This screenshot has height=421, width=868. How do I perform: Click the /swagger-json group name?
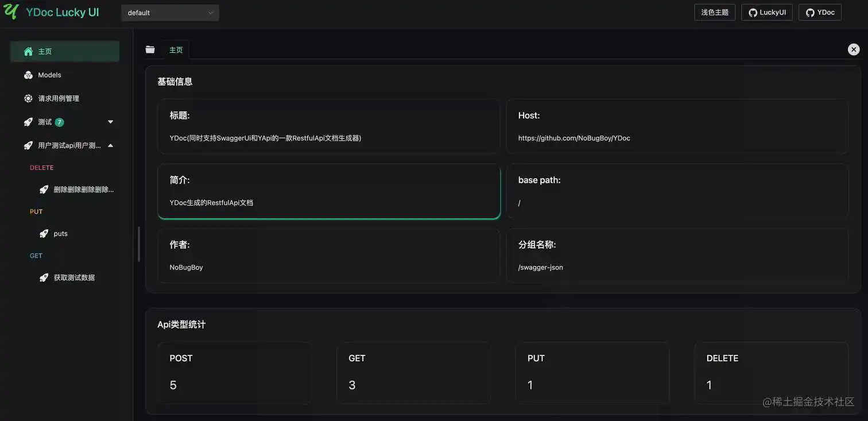coord(540,267)
